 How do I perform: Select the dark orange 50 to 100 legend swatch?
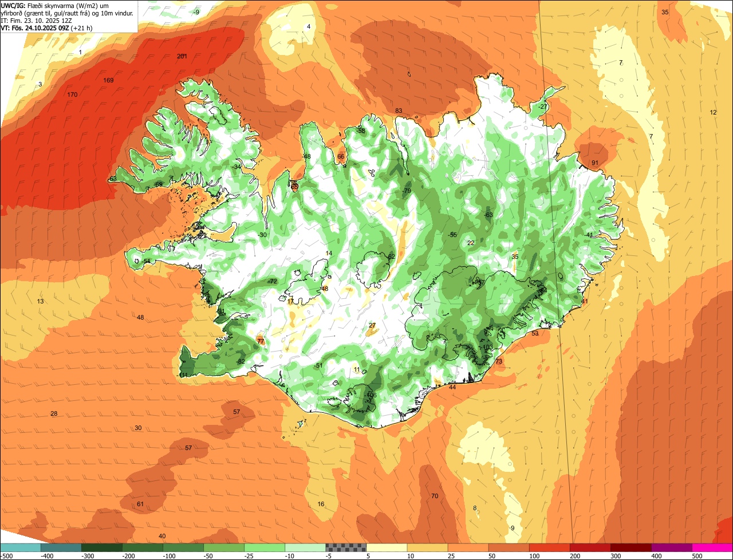[x=509, y=547]
